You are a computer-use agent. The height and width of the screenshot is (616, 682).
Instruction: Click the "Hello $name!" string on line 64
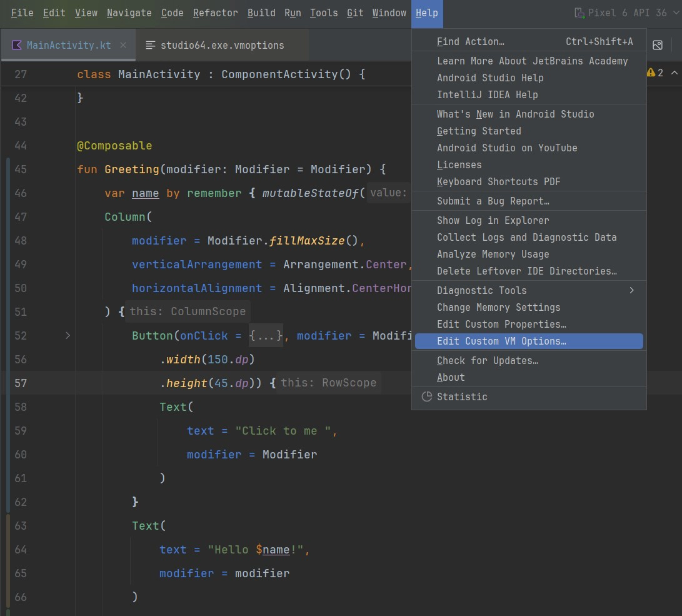(255, 550)
